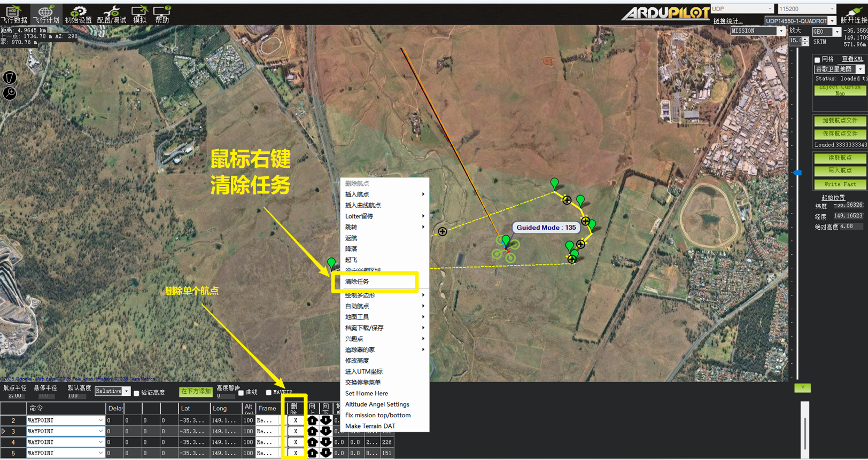Open the MISSION type dropdown
The height and width of the screenshot is (460, 868).
pyautogui.click(x=780, y=31)
